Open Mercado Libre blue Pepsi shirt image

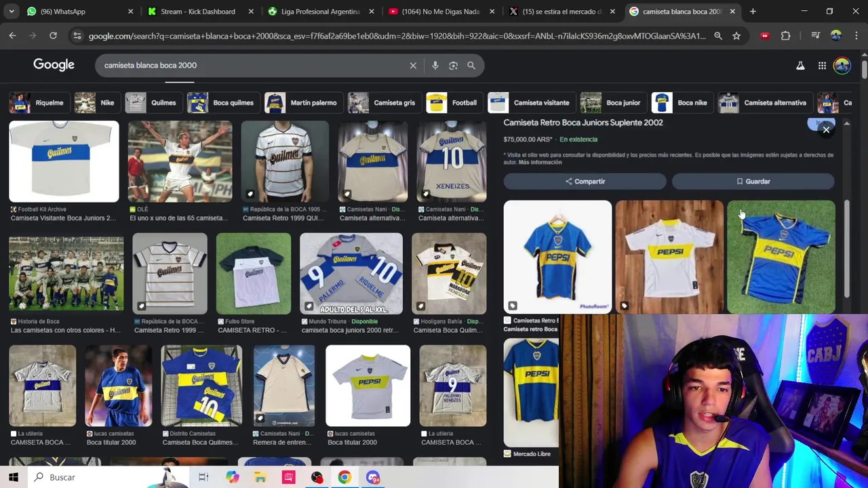pos(532,393)
